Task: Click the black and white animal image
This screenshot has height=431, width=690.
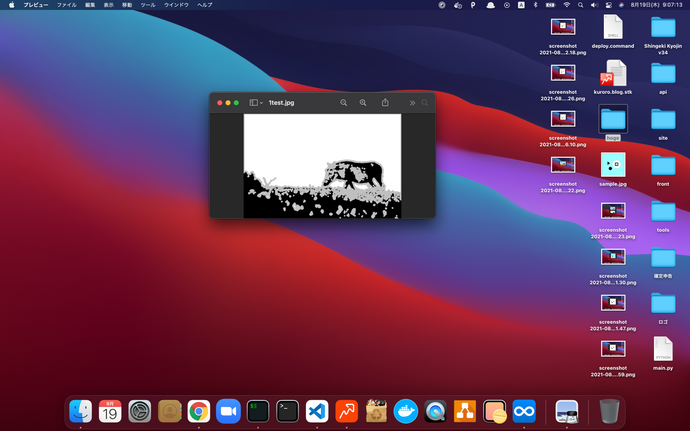Action: point(323,166)
